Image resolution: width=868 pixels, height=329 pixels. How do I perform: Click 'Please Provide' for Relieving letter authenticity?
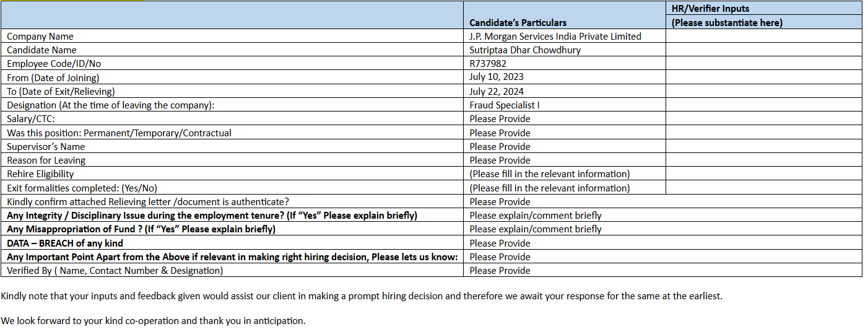500,201
